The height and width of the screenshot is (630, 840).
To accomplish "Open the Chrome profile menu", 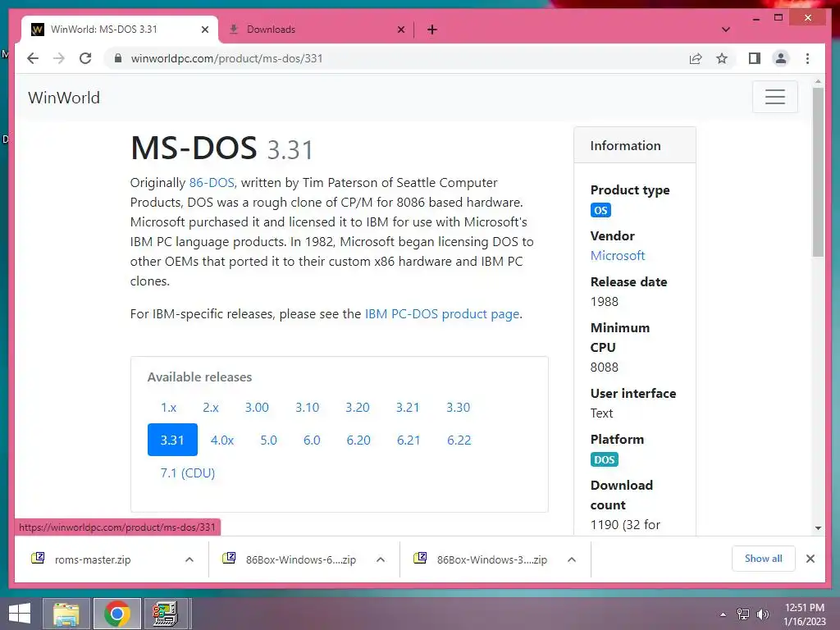I will (x=781, y=58).
